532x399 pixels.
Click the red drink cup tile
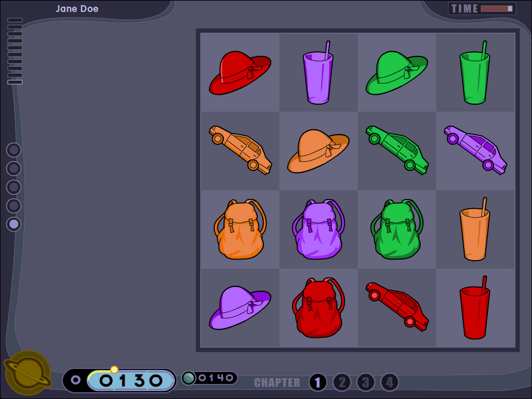pyautogui.click(x=475, y=307)
